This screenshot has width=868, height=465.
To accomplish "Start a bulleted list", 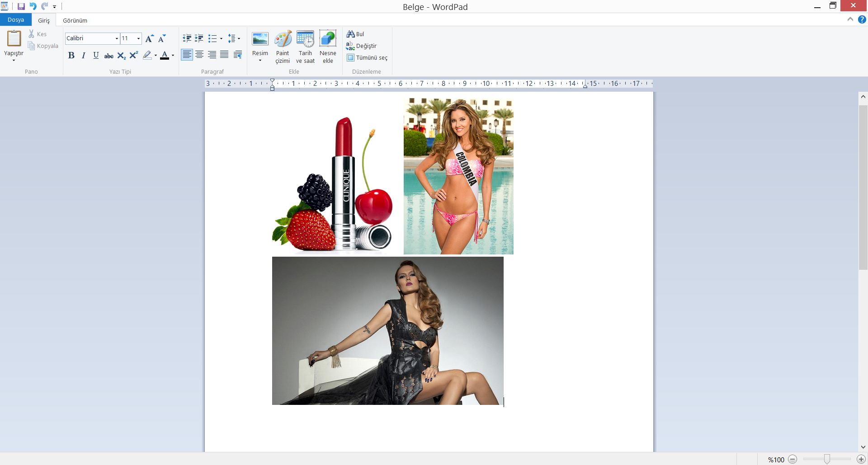I will pyautogui.click(x=212, y=38).
